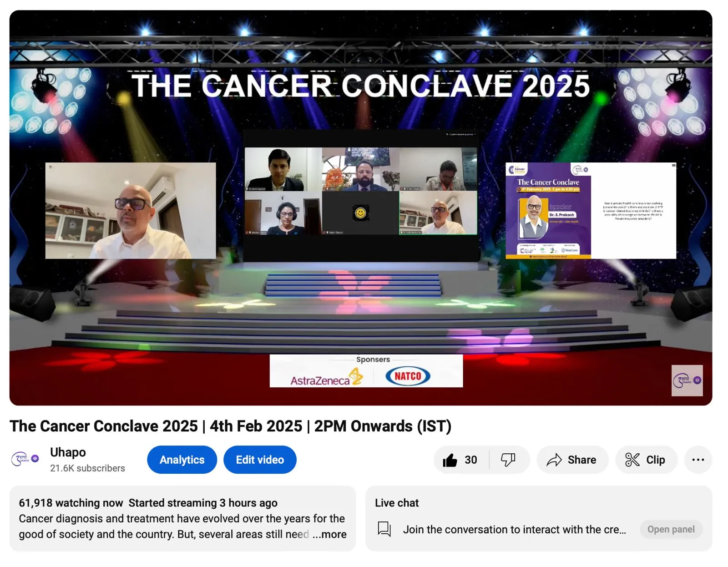The width and height of the screenshot is (728, 567).
Task: Open the more-actions ellipsis menu
Action: (698, 460)
